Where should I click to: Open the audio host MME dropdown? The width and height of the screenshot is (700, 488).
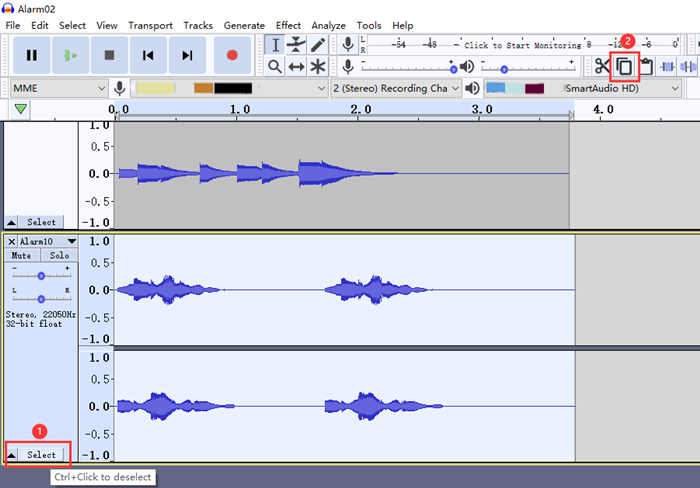[x=58, y=88]
